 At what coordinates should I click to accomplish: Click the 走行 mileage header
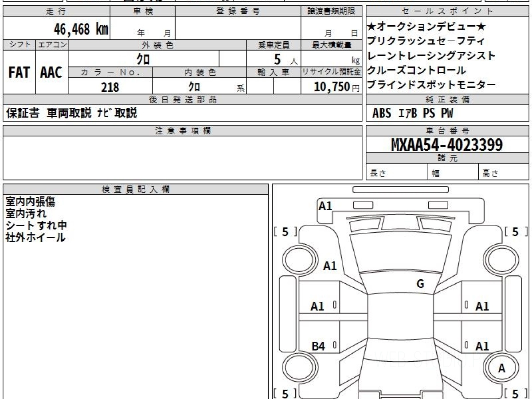click(56, 12)
